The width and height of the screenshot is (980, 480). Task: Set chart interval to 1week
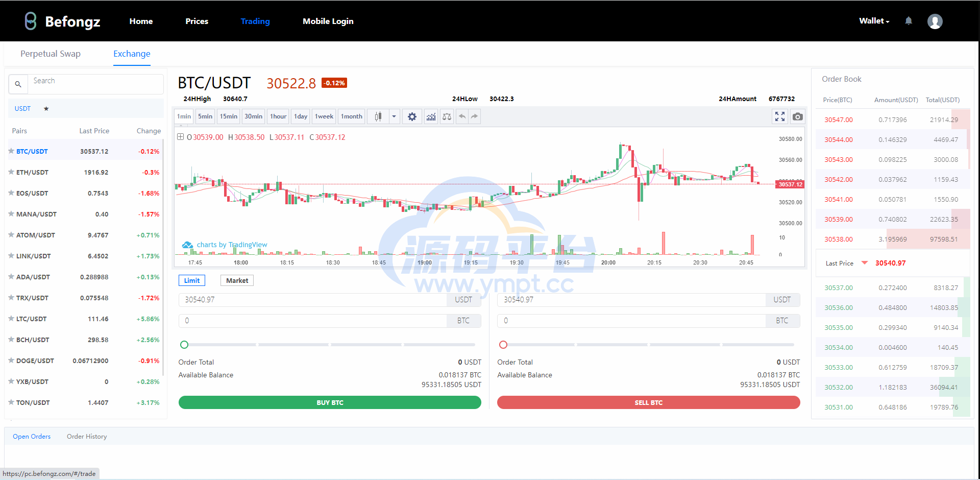[324, 116]
